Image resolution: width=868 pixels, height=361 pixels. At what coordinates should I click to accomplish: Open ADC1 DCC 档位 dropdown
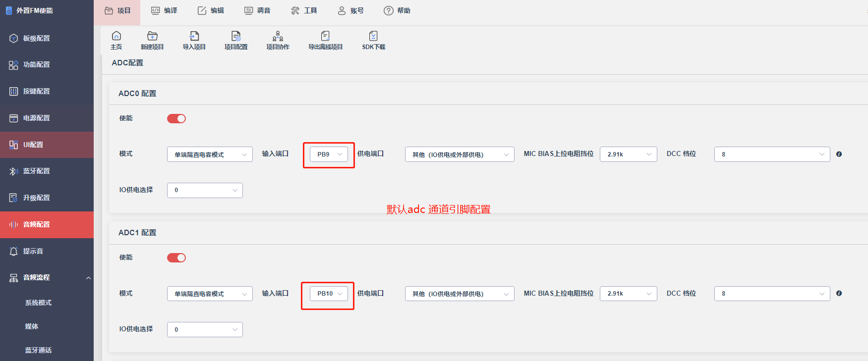click(x=772, y=294)
